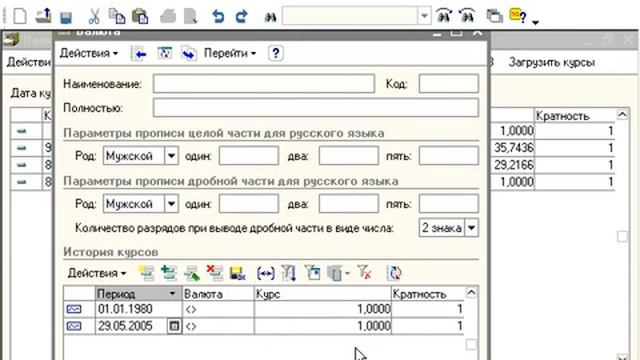Click Загрузить курсы in the background window
Image resolution: width=640 pixels, height=360 pixels.
click(x=551, y=62)
